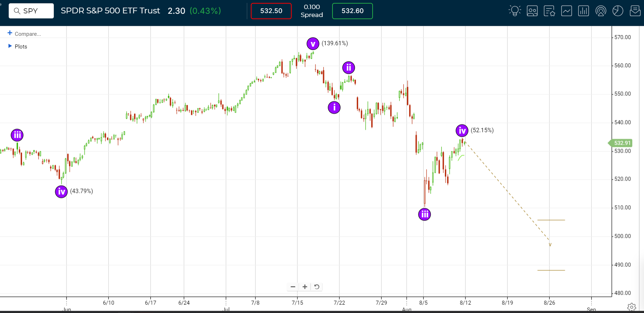Open the starred watchlist icon
Image resolution: width=644 pixels, height=313 pixels.
tap(549, 11)
